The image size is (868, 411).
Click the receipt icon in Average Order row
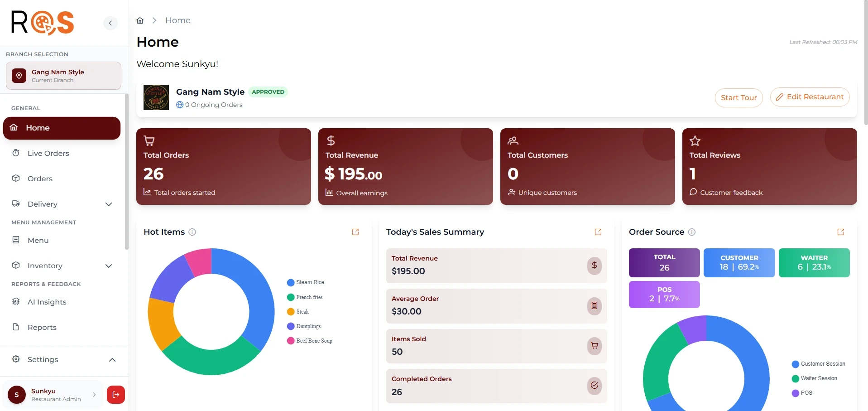pos(595,306)
